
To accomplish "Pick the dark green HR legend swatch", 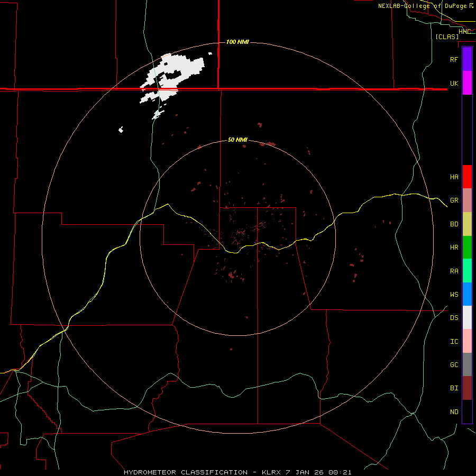I will 467,248.
